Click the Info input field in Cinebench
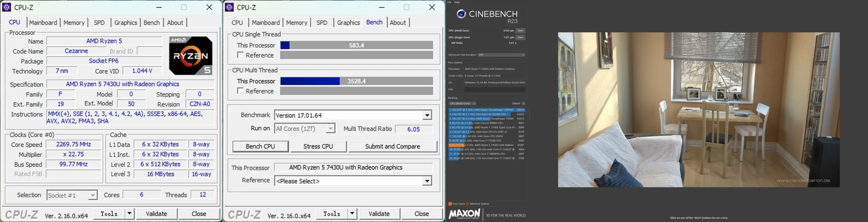 (495, 89)
